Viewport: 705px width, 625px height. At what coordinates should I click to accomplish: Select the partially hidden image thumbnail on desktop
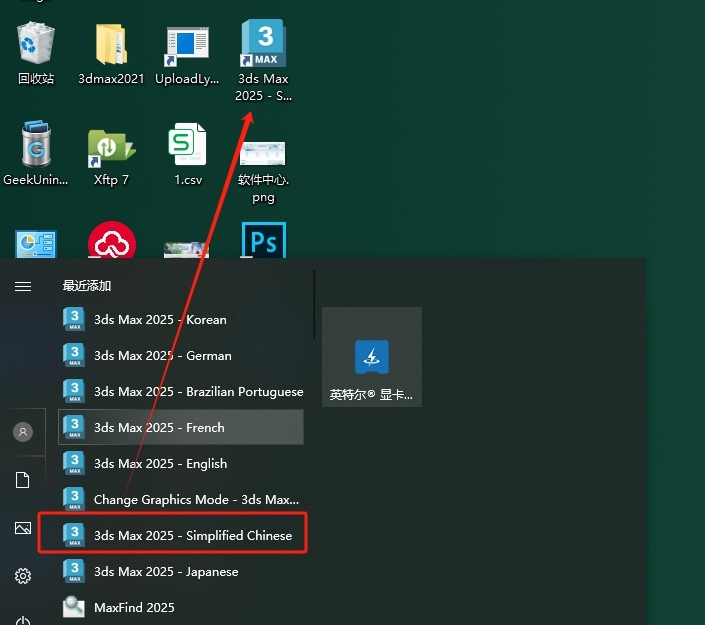187,250
